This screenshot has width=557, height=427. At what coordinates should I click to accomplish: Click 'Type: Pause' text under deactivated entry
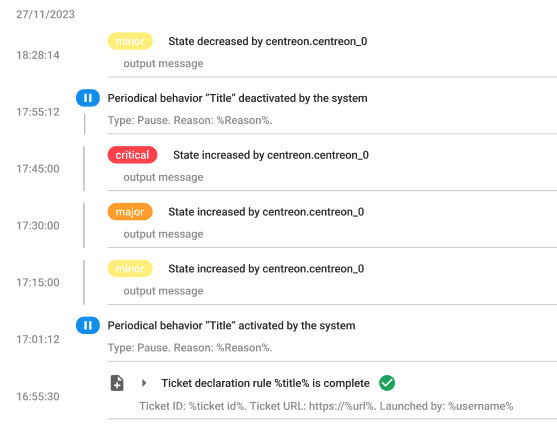[139, 120]
